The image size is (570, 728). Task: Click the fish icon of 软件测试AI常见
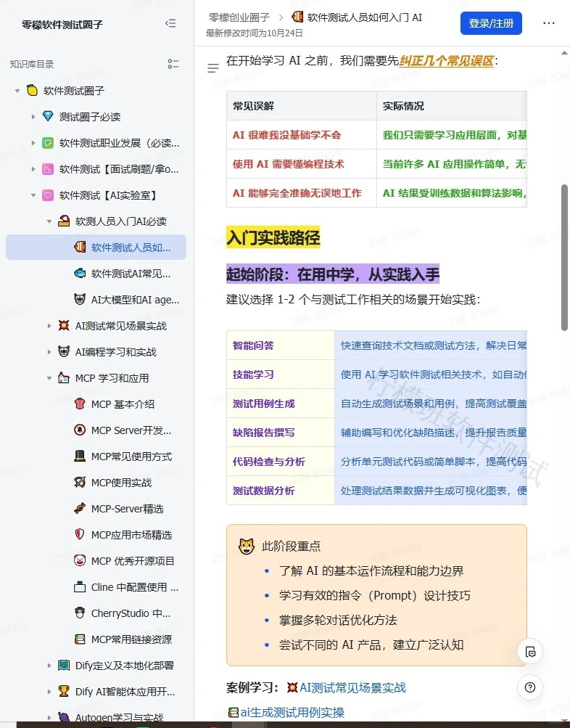80,273
